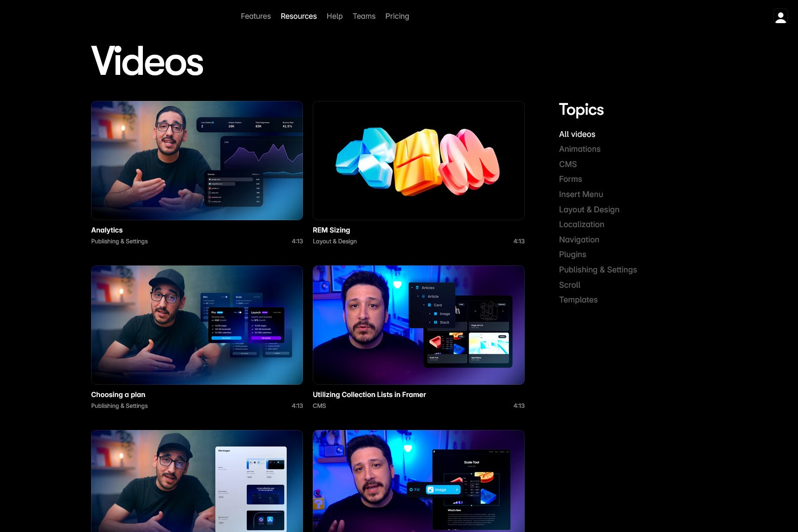Click the Analytics video title
798x532 pixels.
[107, 230]
